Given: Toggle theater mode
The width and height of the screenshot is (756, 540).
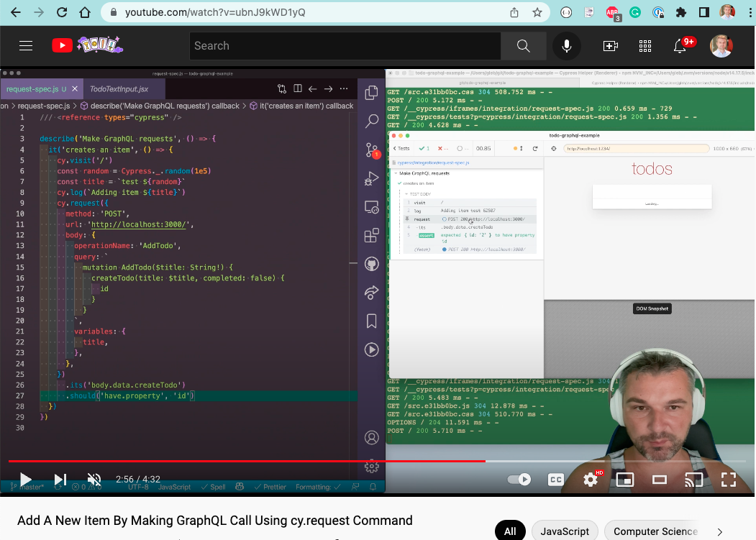Looking at the screenshot, I should click(x=660, y=480).
